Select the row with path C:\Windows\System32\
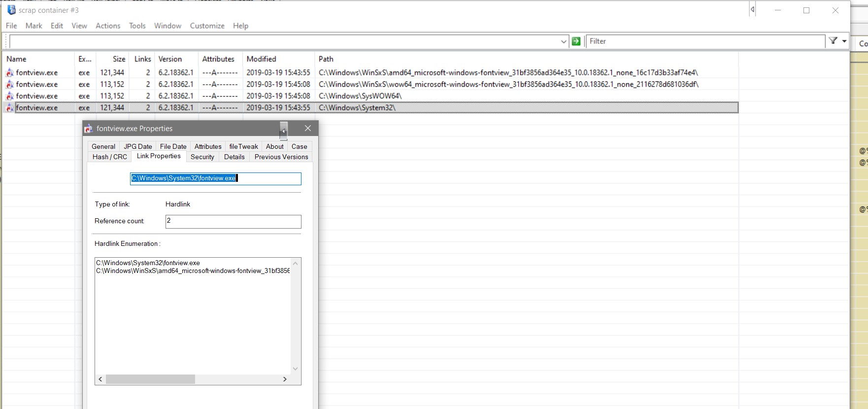This screenshot has width=868, height=409. [x=370, y=107]
